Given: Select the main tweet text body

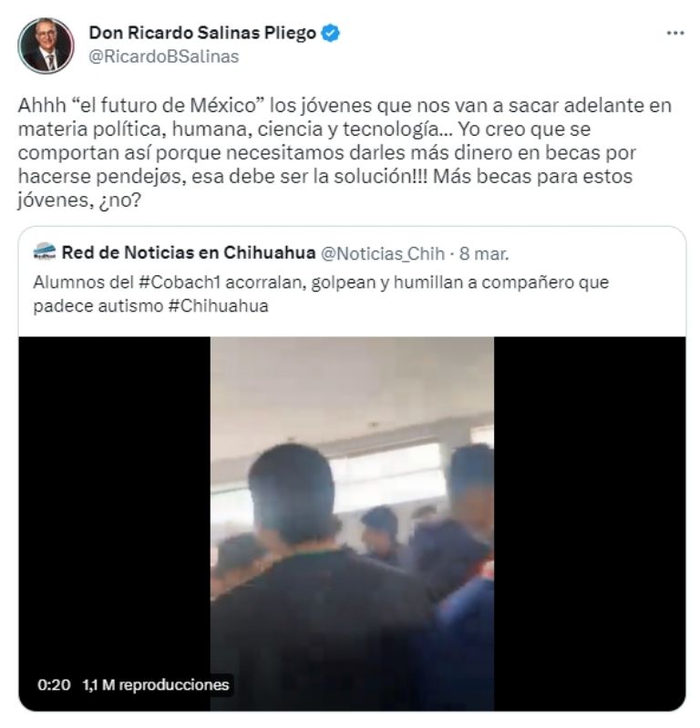Looking at the screenshot, I should 345,153.
